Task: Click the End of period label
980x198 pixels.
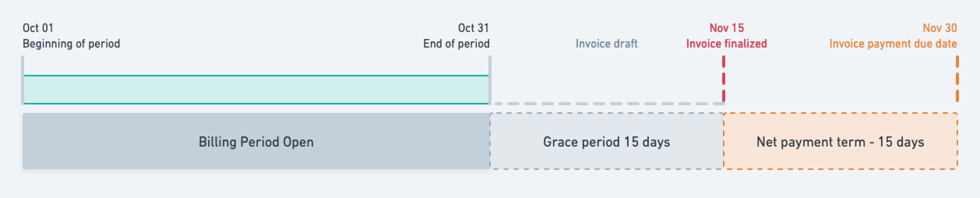Action: click(x=457, y=44)
